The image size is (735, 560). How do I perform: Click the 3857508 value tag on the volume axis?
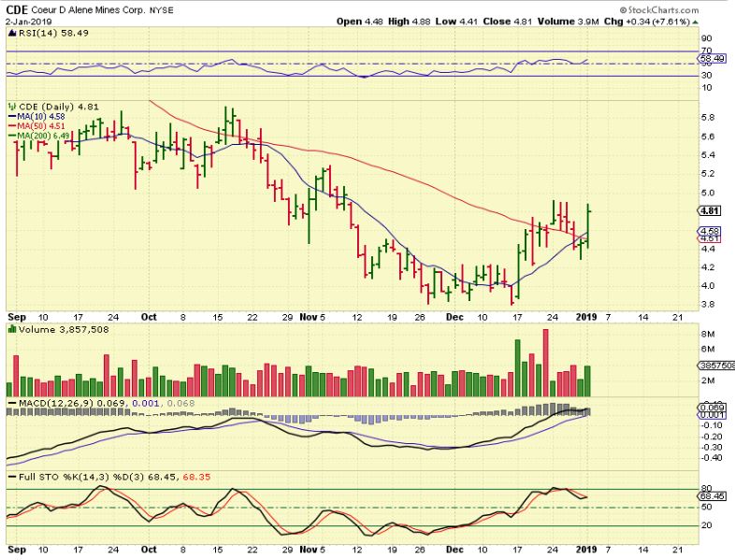715,366
